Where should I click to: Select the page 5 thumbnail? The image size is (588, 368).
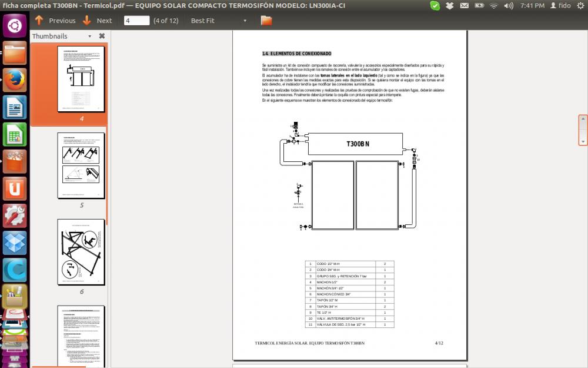pyautogui.click(x=81, y=165)
